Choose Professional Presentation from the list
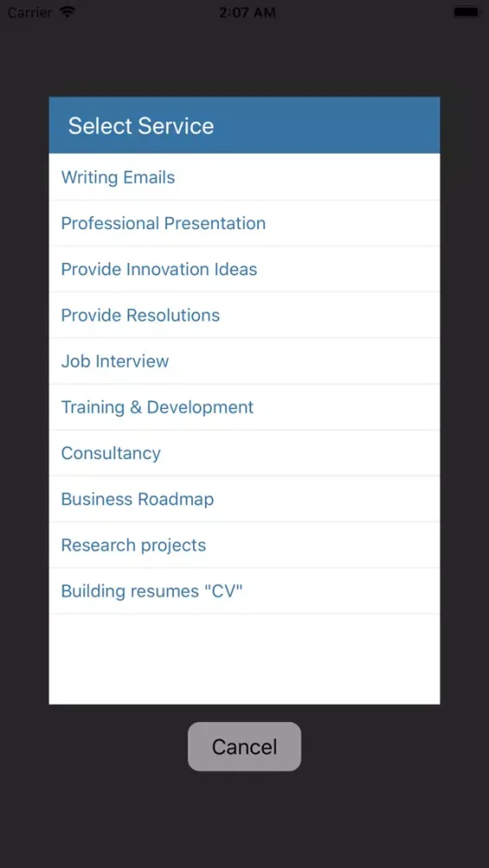Image resolution: width=489 pixels, height=868 pixels. (244, 223)
